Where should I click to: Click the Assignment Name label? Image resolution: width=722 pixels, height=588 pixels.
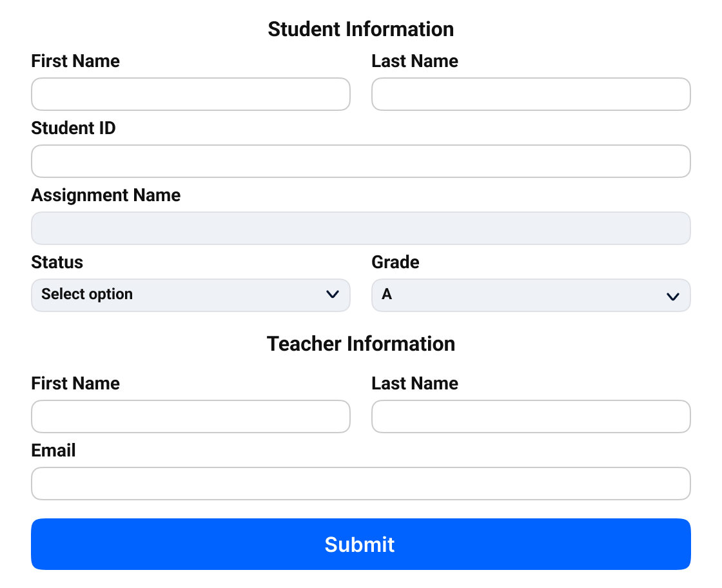point(106,195)
